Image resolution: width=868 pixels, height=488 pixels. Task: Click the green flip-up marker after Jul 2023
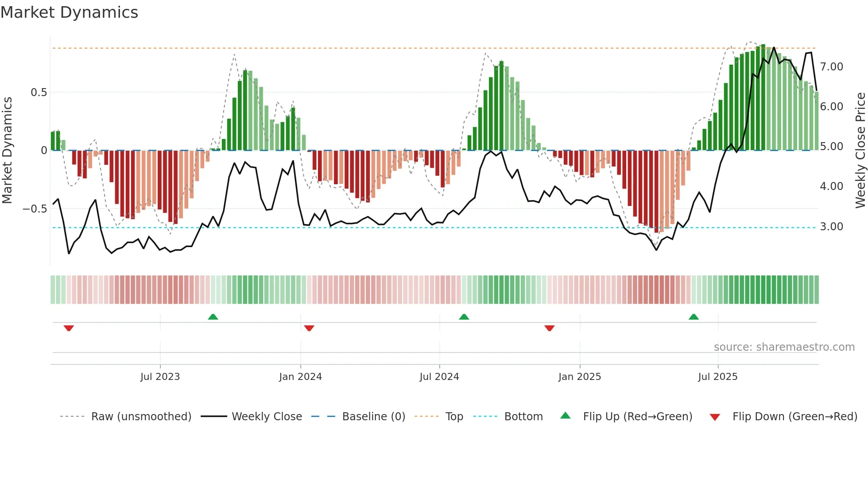pos(213,317)
